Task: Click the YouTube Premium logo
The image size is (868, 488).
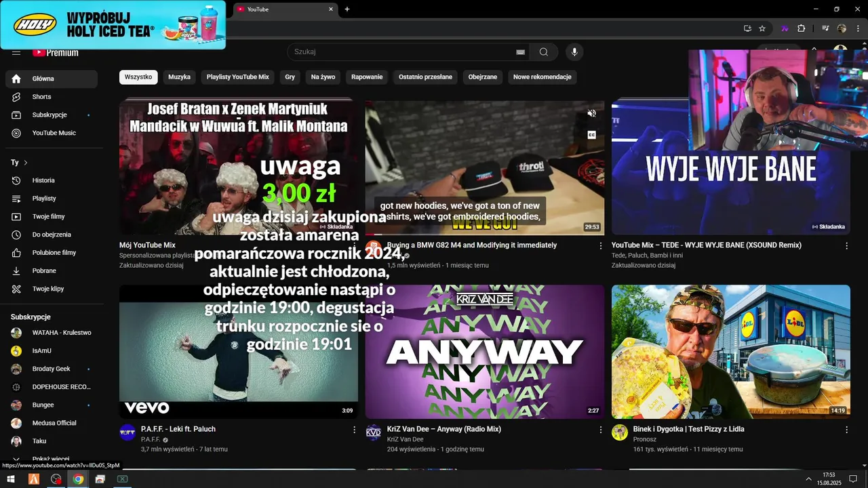Action: pos(56,52)
